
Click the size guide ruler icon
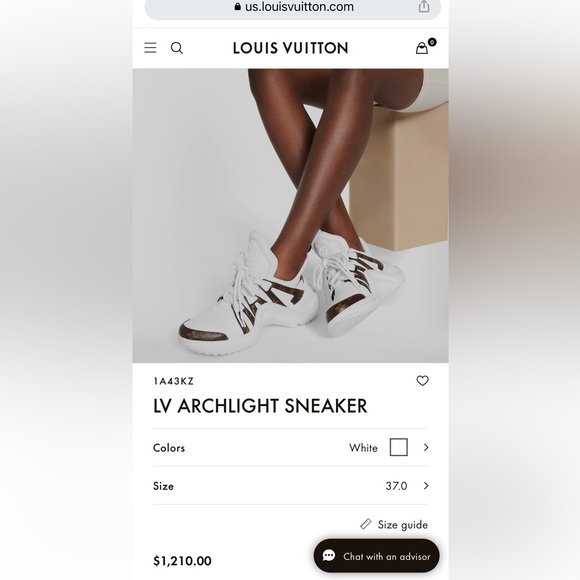365,524
